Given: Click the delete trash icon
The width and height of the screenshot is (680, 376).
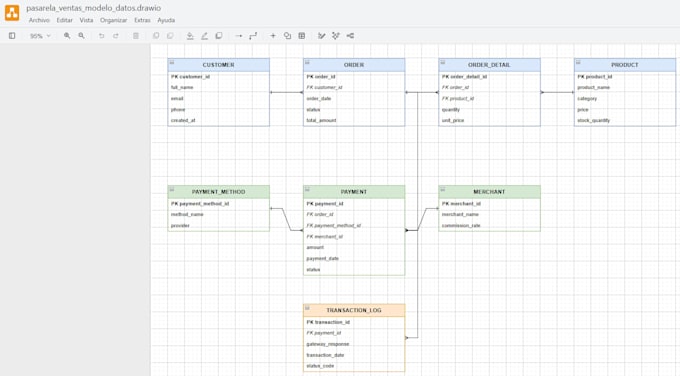Looking at the screenshot, I should [136, 36].
